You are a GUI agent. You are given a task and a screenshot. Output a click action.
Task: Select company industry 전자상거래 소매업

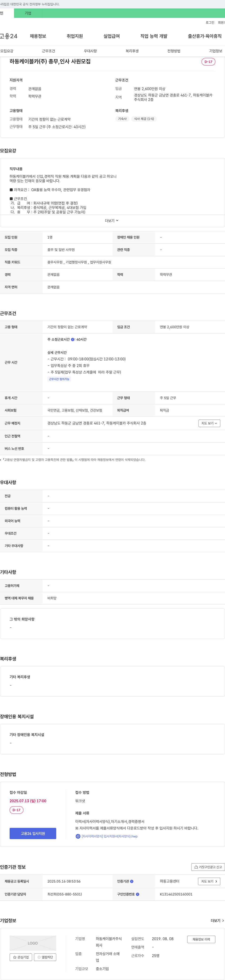pyautogui.click(x=108, y=957)
